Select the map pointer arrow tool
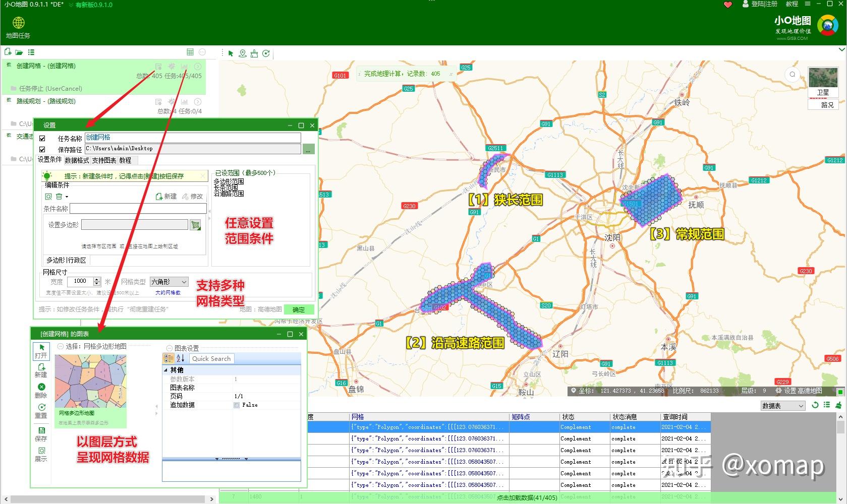 pyautogui.click(x=231, y=53)
